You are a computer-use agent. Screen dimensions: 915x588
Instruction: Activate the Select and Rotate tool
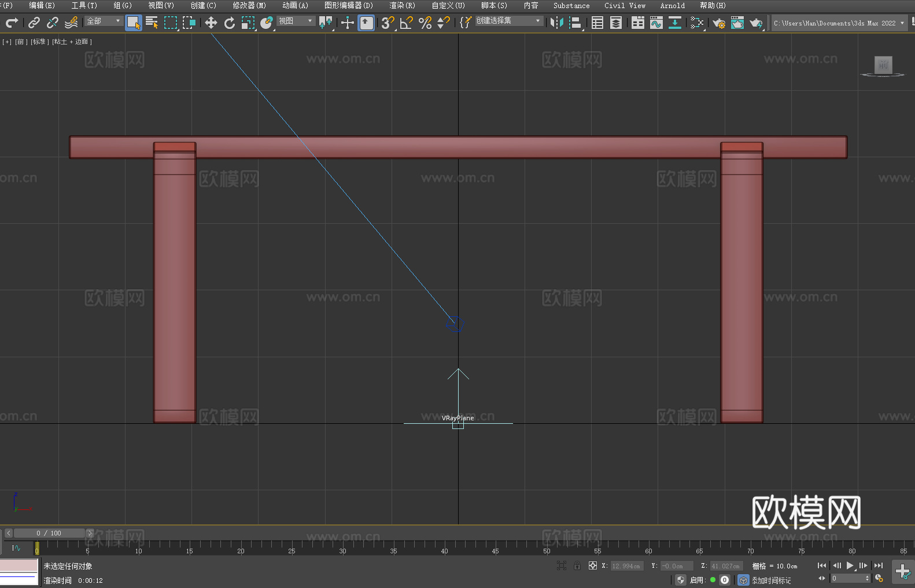coord(230,23)
